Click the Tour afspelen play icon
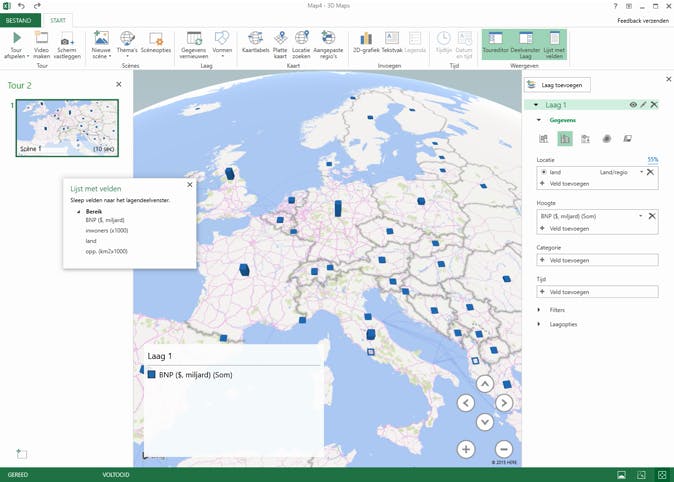The height and width of the screenshot is (482, 674). [x=17, y=38]
